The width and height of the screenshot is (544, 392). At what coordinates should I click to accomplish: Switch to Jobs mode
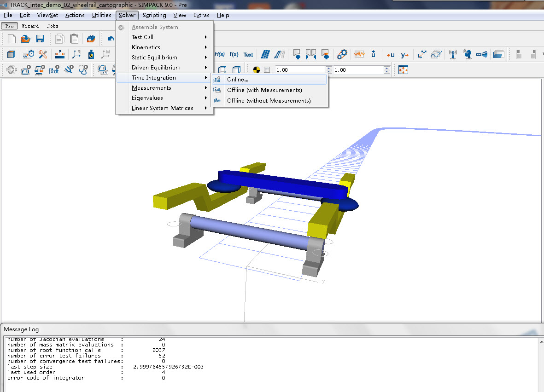53,26
